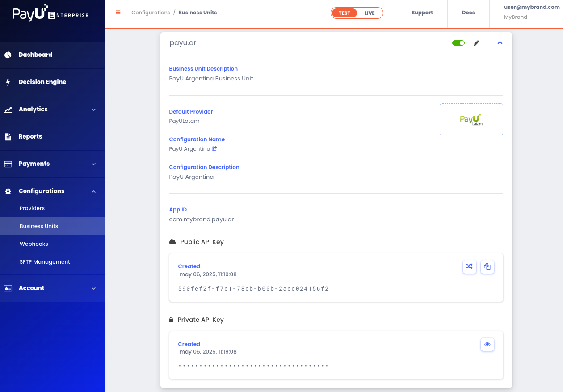Viewport: 563px width, 392px height.
Task: Click the App ID value com.mybrand.payu.ar
Action: (202, 219)
